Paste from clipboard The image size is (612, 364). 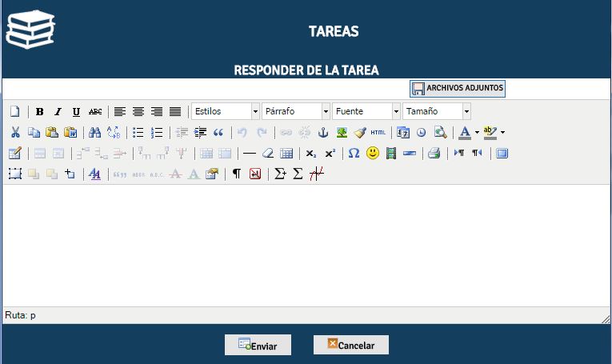point(52,132)
